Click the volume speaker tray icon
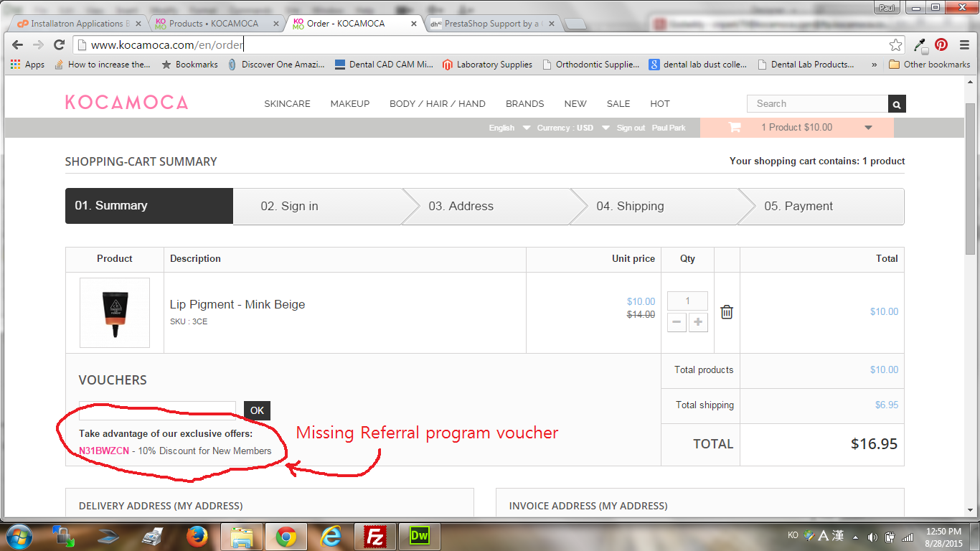980x551 pixels. click(x=872, y=537)
